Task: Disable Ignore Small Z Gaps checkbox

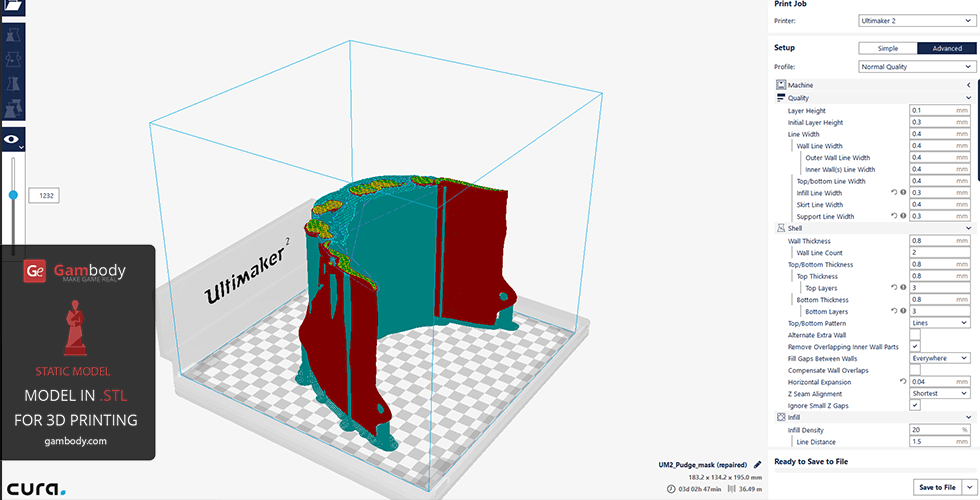Action: point(914,405)
